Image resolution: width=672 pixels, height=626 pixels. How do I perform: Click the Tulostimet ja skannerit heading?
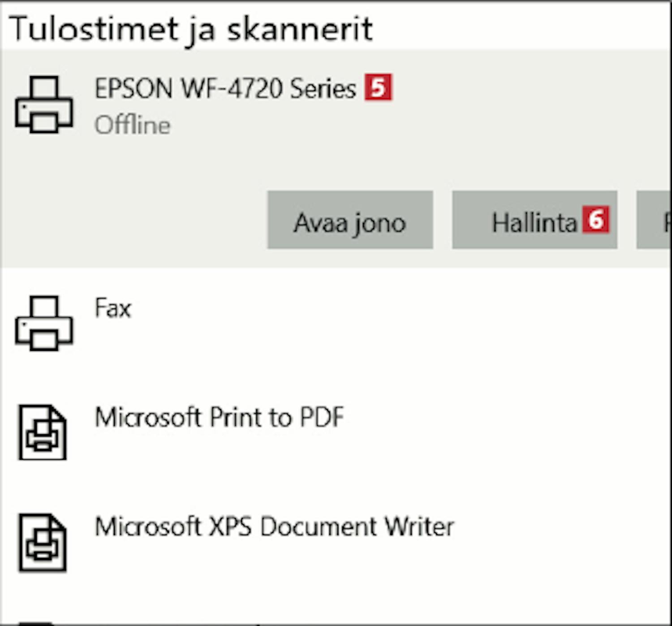(x=191, y=30)
